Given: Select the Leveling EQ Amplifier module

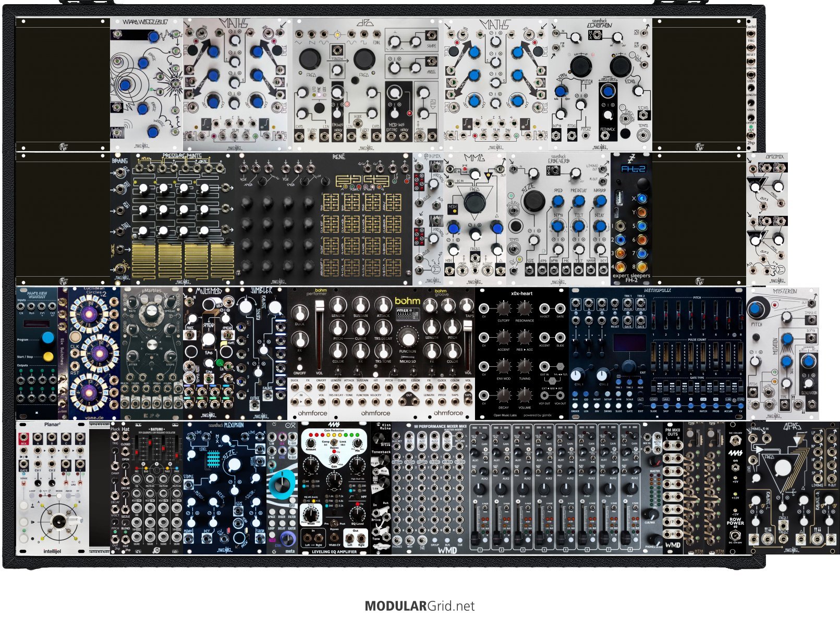Looking at the screenshot, I should (334, 488).
